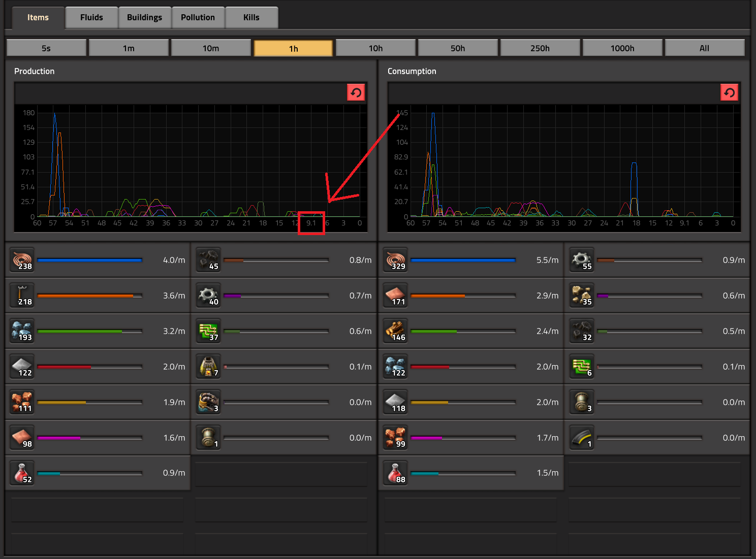
Task: Open the Kills tab
Action: tap(251, 18)
